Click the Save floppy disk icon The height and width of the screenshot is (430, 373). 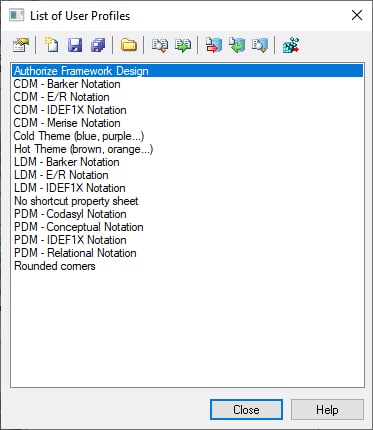pyautogui.click(x=75, y=45)
